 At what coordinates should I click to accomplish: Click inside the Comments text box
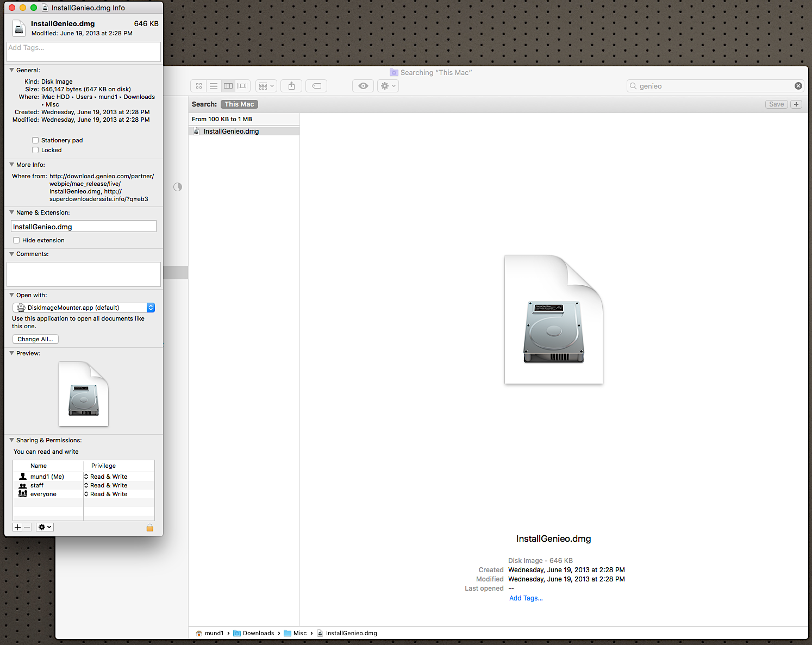84,274
